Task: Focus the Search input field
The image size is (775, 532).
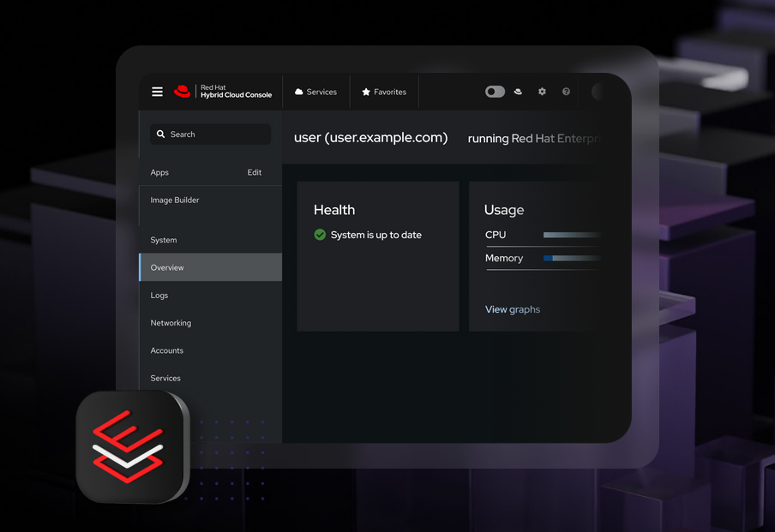Action: pos(211,134)
